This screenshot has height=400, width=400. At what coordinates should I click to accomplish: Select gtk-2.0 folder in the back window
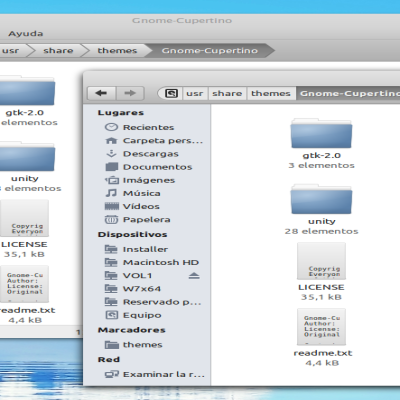tap(26, 91)
